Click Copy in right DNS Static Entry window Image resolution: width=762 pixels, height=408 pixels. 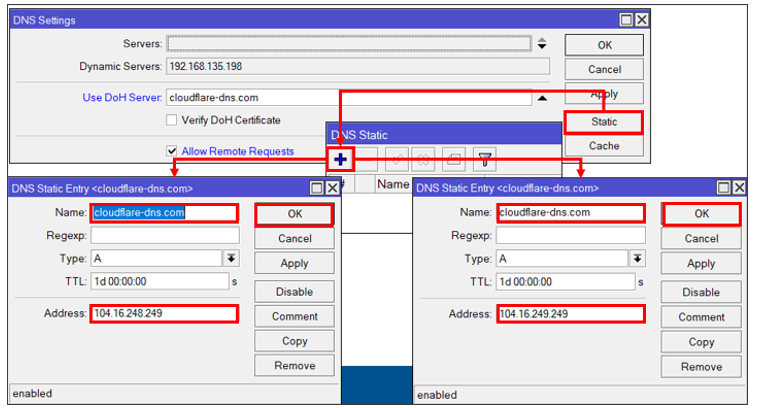click(701, 342)
